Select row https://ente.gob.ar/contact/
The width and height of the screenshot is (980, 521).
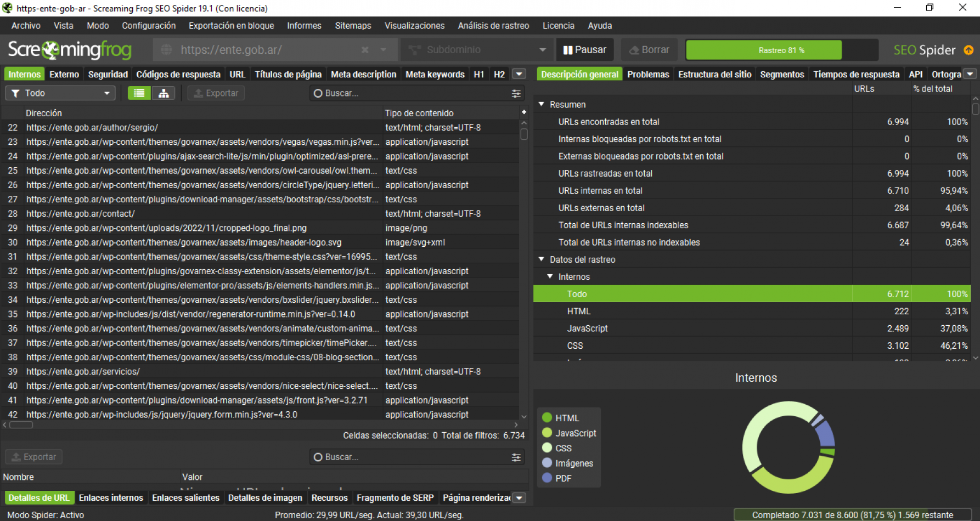260,213
